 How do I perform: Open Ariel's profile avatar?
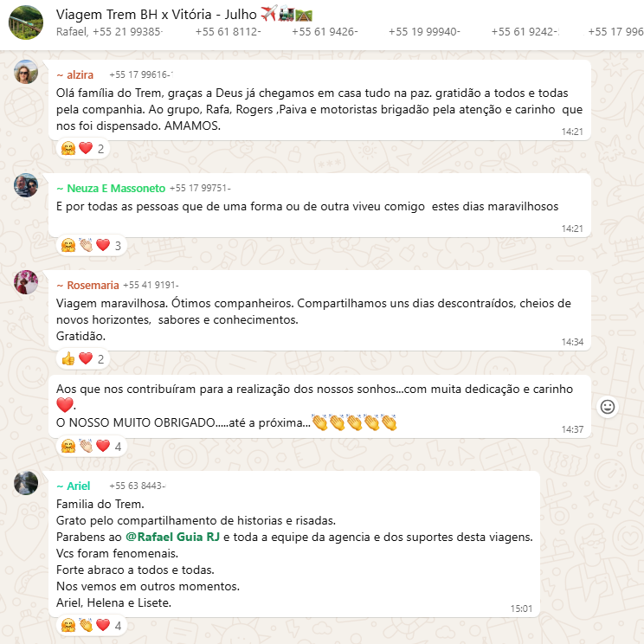click(26, 483)
